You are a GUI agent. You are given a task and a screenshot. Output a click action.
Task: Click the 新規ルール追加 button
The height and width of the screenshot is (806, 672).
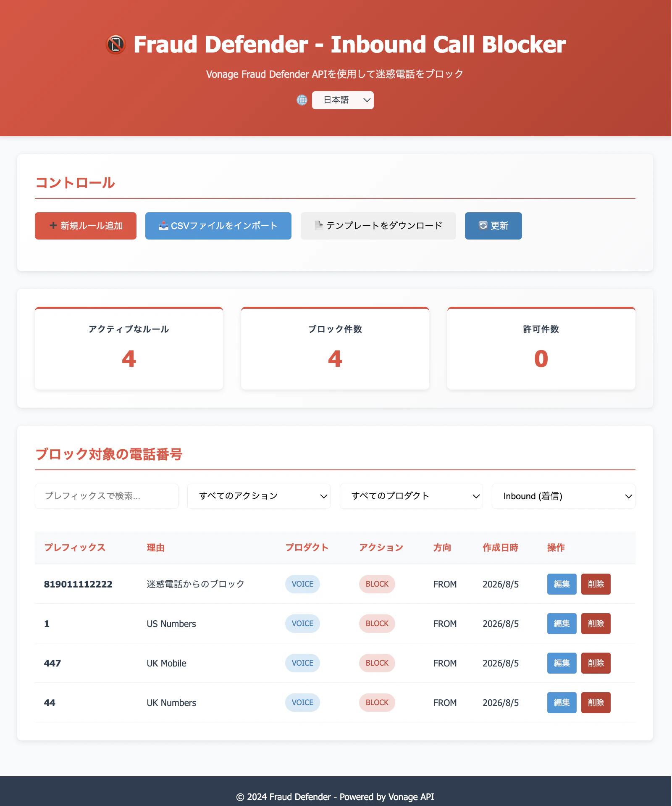[86, 226]
